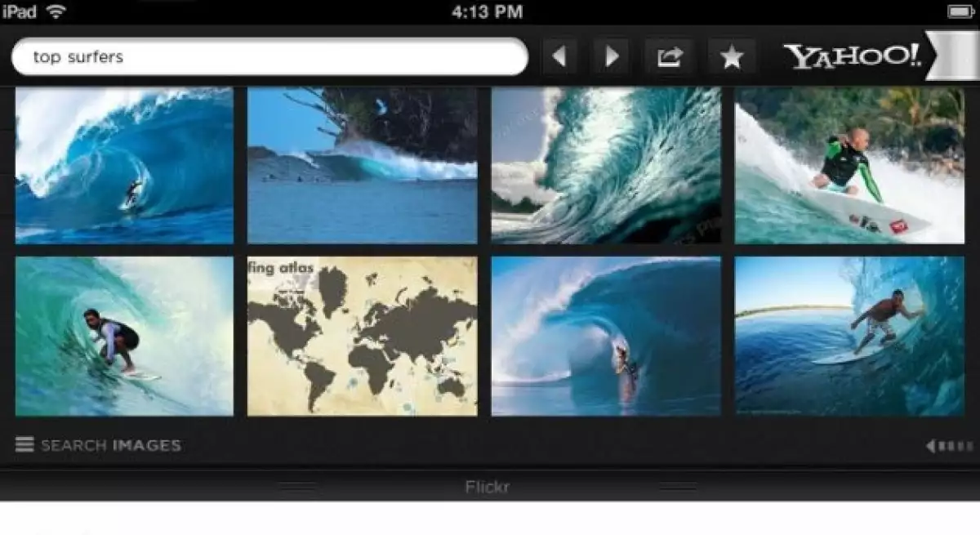Check the Wi-Fi status icon

(56, 11)
